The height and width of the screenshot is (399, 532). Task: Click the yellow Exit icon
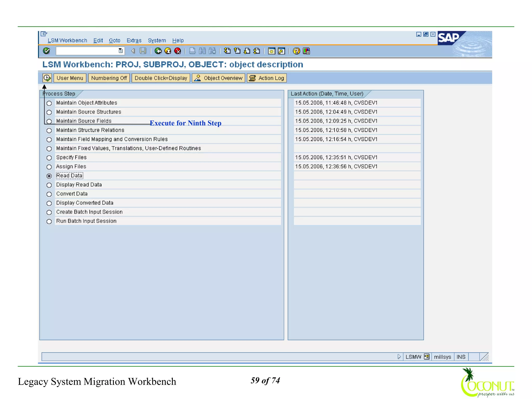[168, 51]
